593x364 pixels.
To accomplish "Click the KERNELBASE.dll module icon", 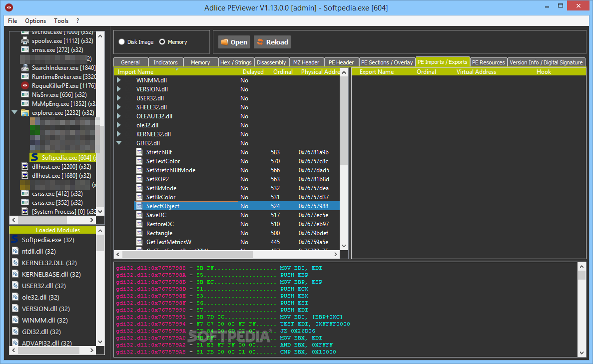I will (15, 274).
